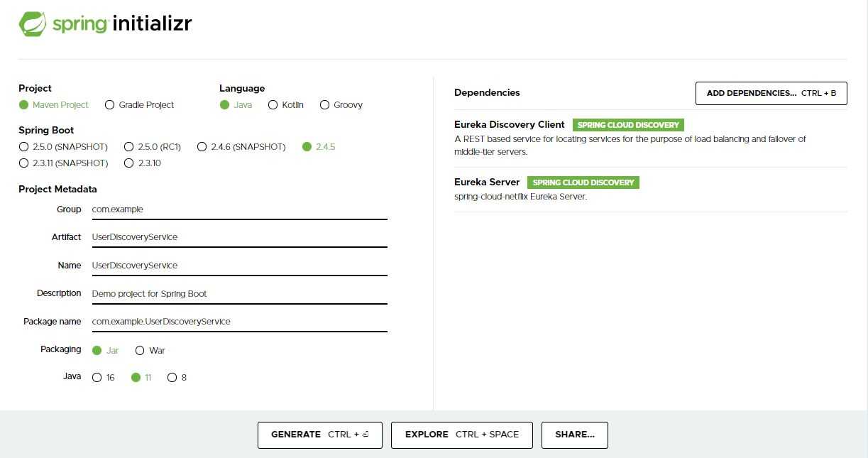Generate the project with GENERATE button
868x458 pixels.
coord(320,435)
